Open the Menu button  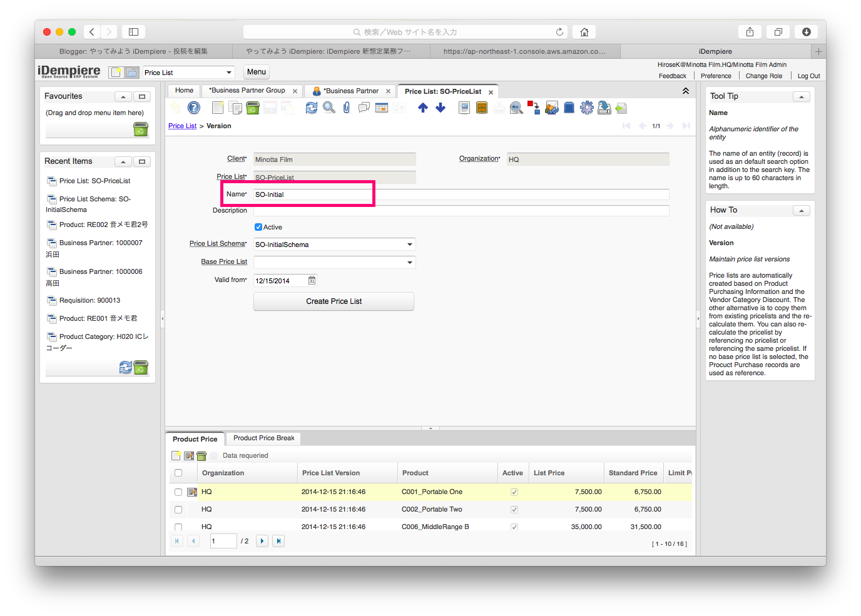point(257,72)
